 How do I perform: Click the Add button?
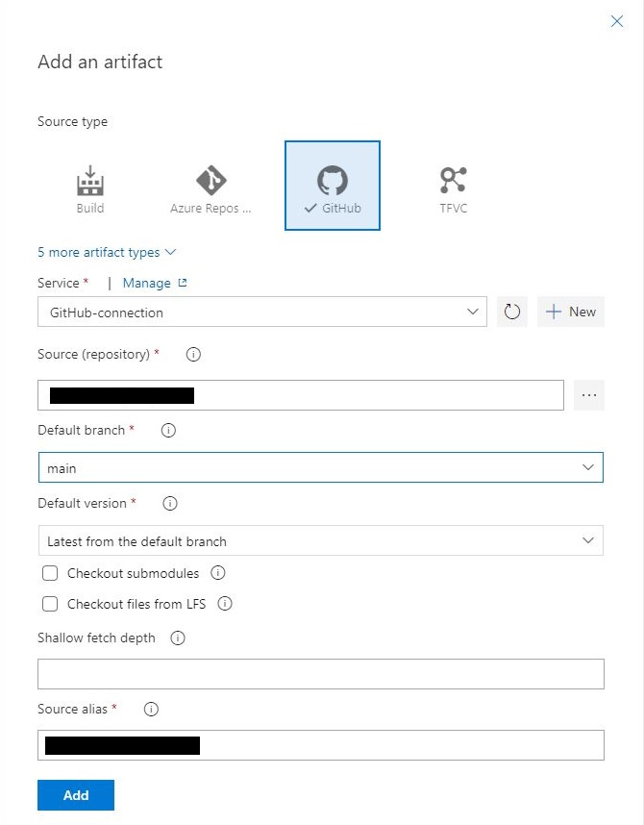click(x=76, y=795)
